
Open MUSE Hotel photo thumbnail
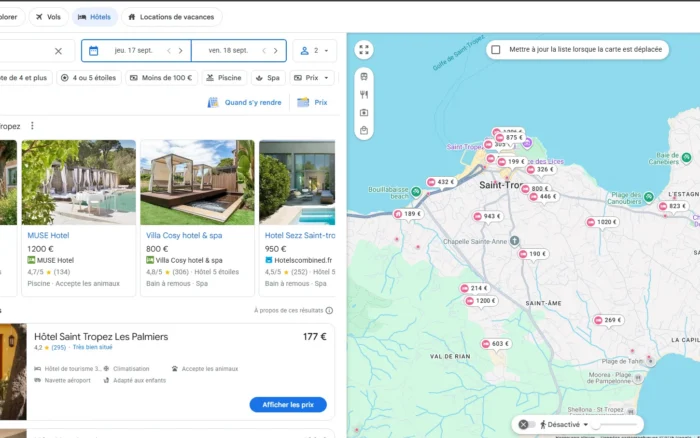pyautogui.click(x=79, y=182)
